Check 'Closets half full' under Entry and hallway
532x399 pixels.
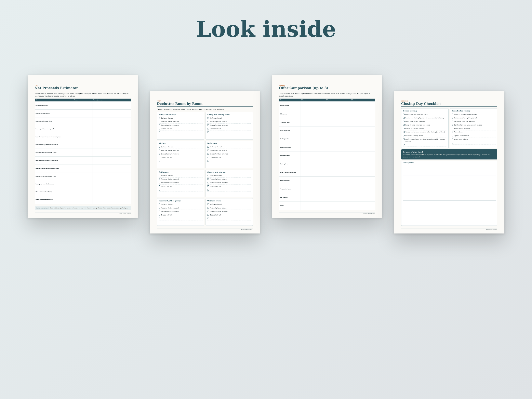click(159, 129)
